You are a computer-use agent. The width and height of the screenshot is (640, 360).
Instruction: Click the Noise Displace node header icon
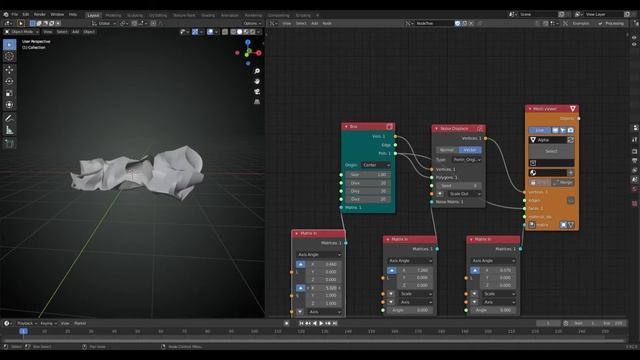[480, 129]
